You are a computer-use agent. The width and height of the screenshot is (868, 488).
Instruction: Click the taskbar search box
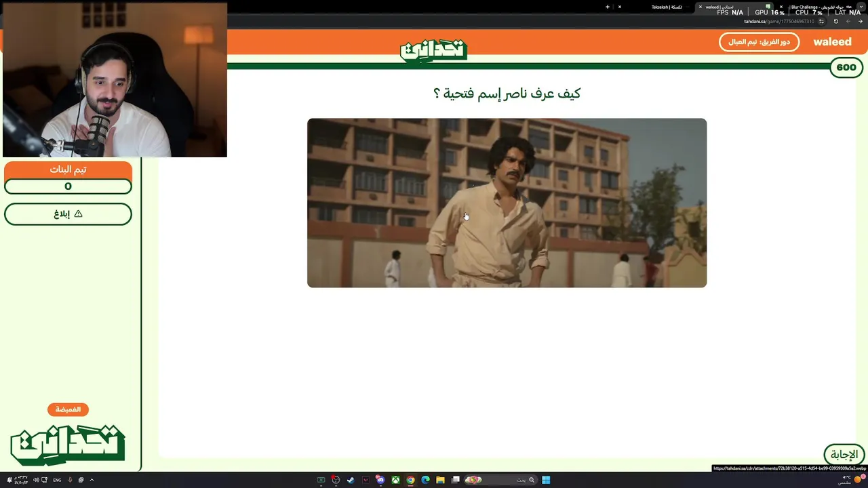coord(500,480)
